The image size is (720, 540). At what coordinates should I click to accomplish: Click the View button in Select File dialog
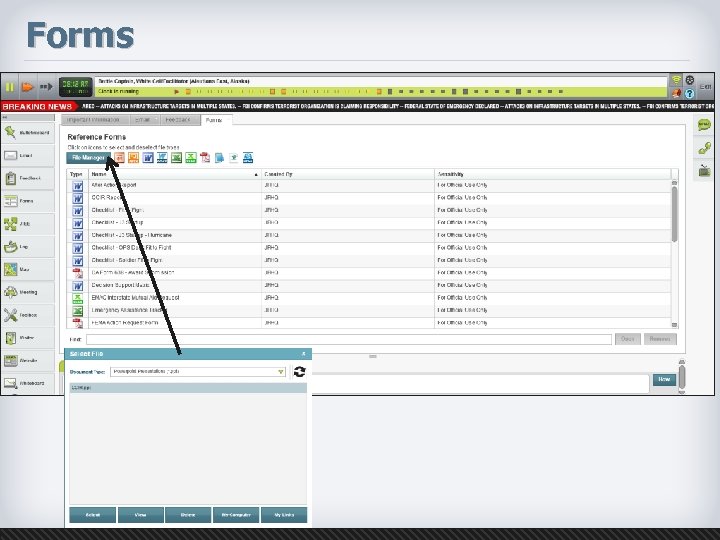[141, 515]
